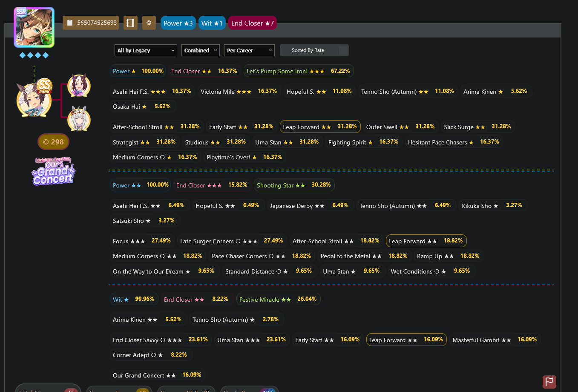Click Slick Surge ★★ 31.28%
Viewport: 578px width, 392px height.
(x=477, y=127)
